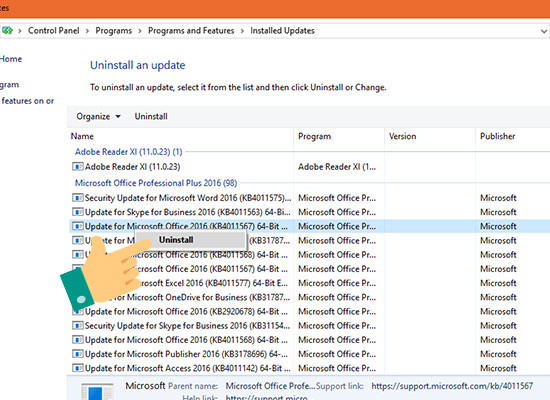Select the Excel 2016 (KB4011577) update row
The width and height of the screenshot is (550, 400).
pos(309,283)
